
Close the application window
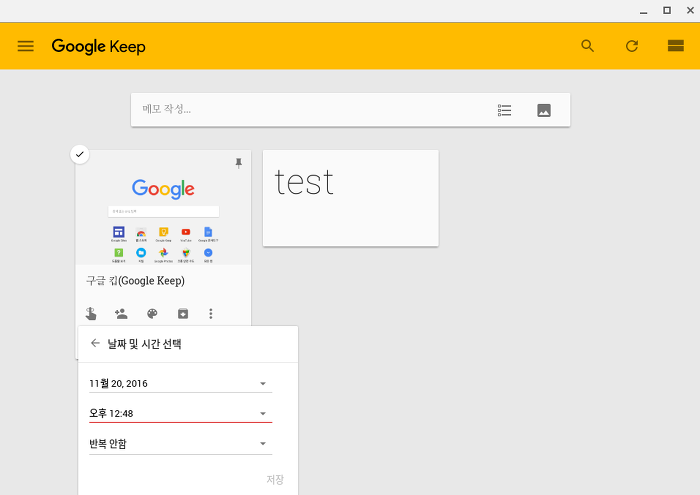690,10
